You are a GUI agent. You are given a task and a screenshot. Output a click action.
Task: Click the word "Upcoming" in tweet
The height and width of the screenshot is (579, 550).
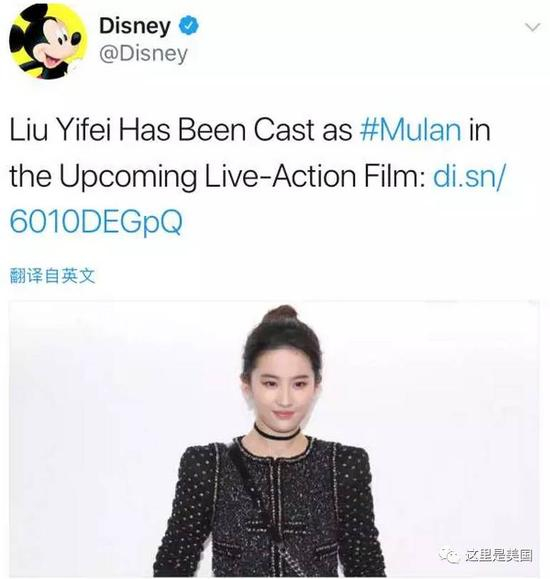point(128,177)
